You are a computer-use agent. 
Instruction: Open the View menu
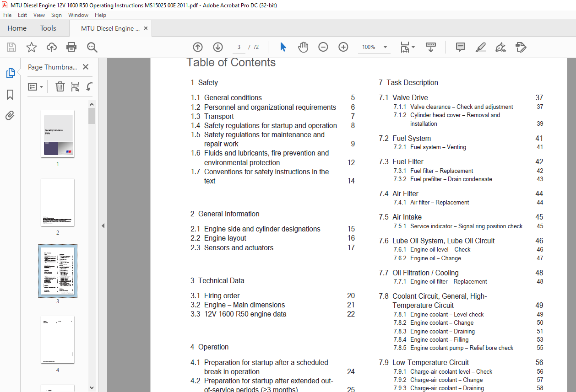(39, 15)
